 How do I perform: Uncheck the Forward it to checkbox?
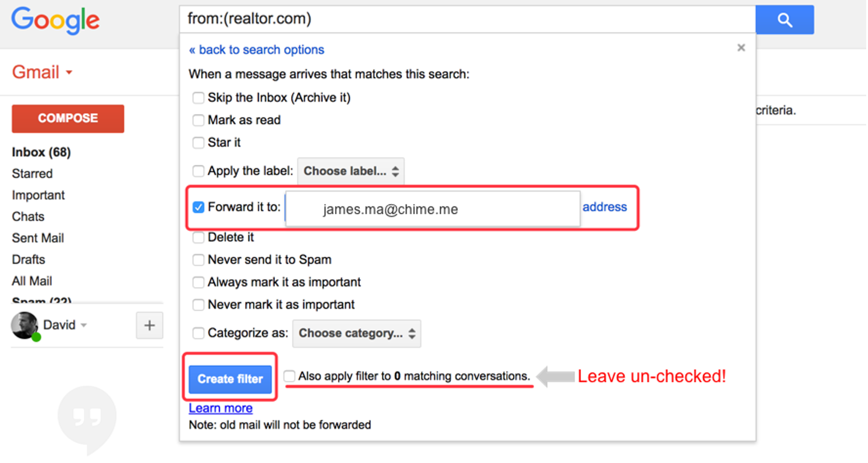pos(198,207)
